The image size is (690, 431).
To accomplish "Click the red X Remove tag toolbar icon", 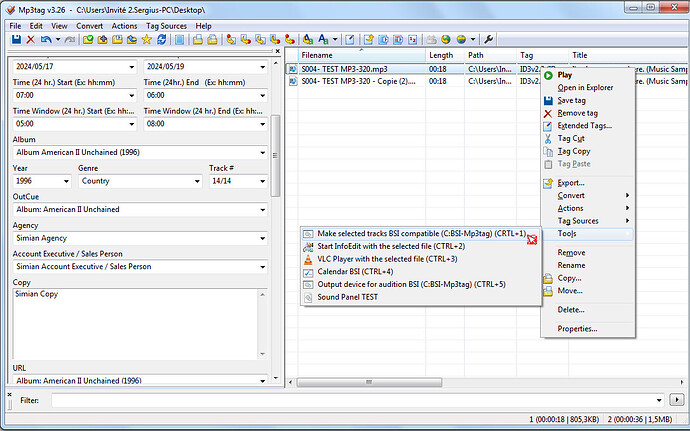I will click(x=30, y=40).
